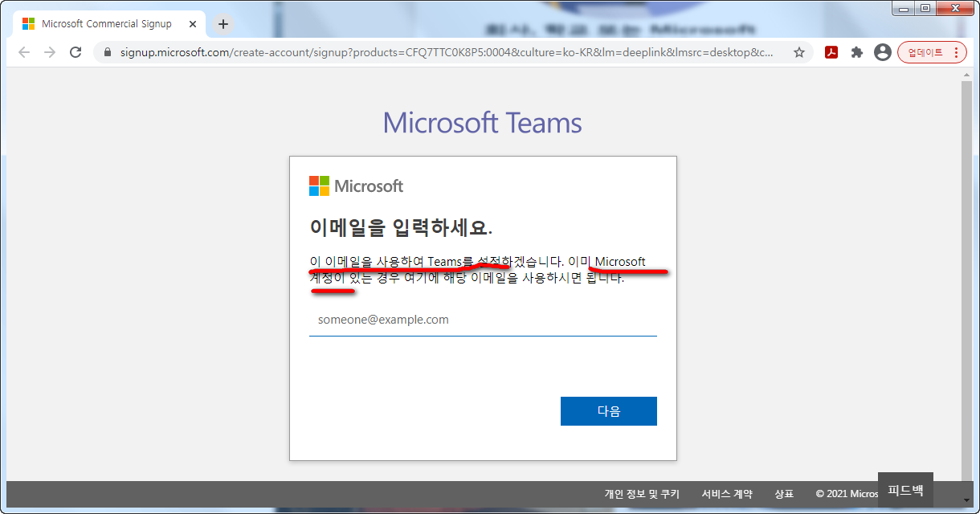This screenshot has height=514, width=980.
Task: Click the © 2021 Microsoft footer text
Action: 847,494
